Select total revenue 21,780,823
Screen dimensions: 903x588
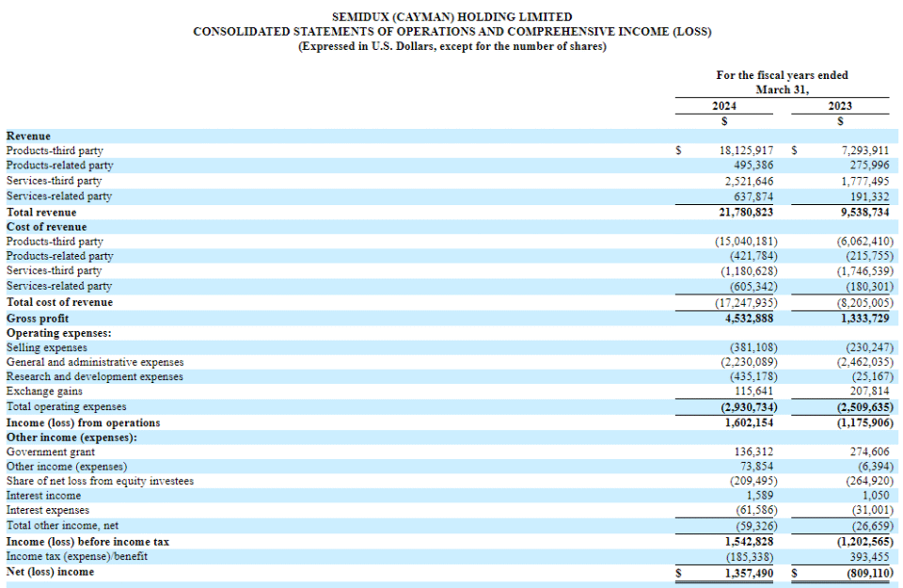tap(746, 213)
